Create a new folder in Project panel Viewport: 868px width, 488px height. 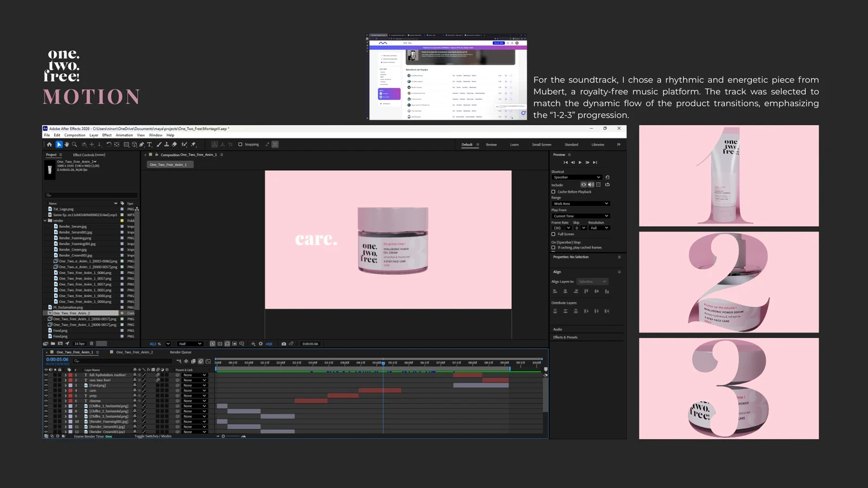point(53,344)
